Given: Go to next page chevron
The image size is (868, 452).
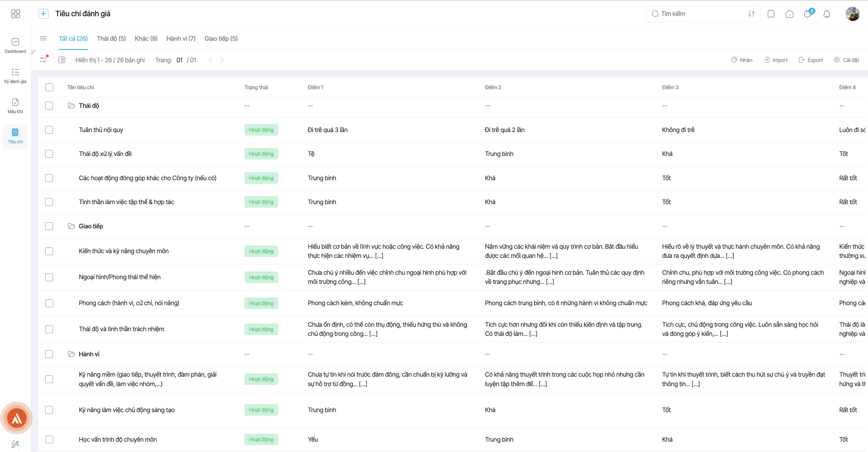Looking at the screenshot, I should (222, 60).
